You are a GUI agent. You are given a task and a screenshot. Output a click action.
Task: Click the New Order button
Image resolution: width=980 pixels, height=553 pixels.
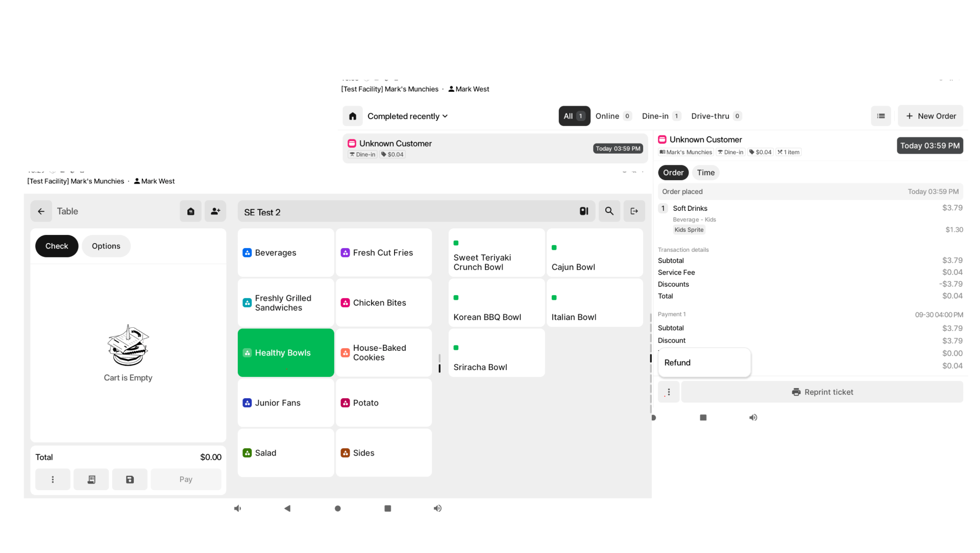click(930, 116)
